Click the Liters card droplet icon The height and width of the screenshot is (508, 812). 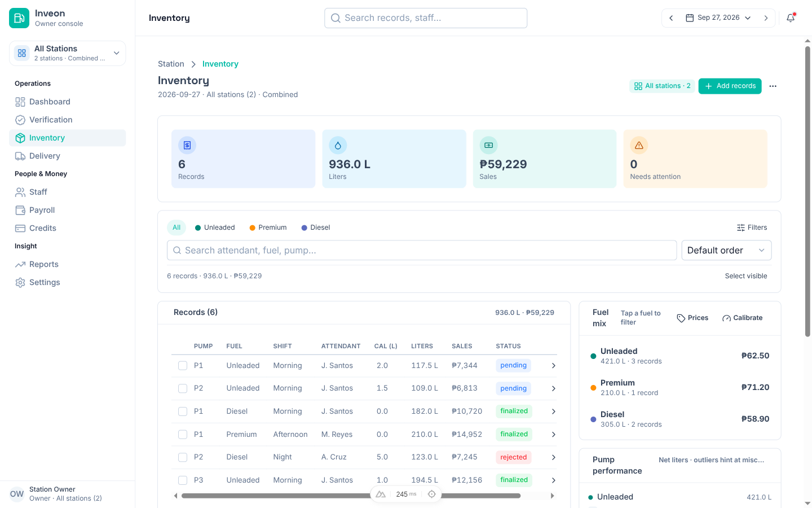338,146
